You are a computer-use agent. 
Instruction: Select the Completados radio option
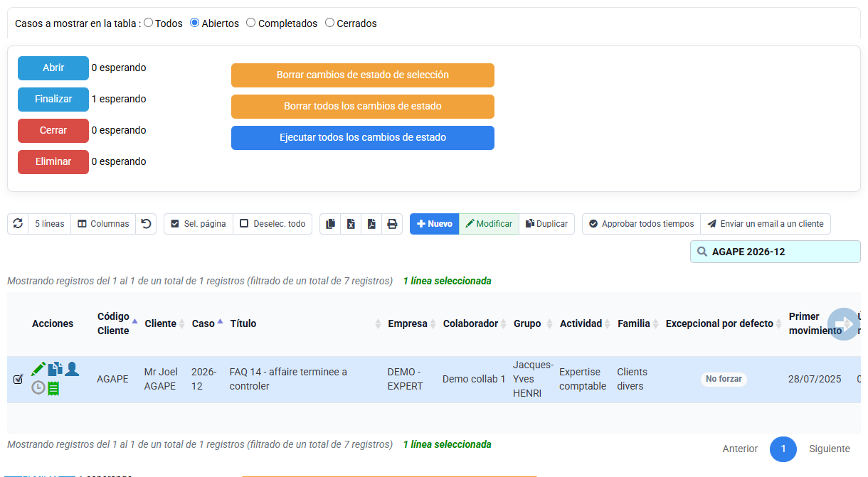click(x=251, y=23)
